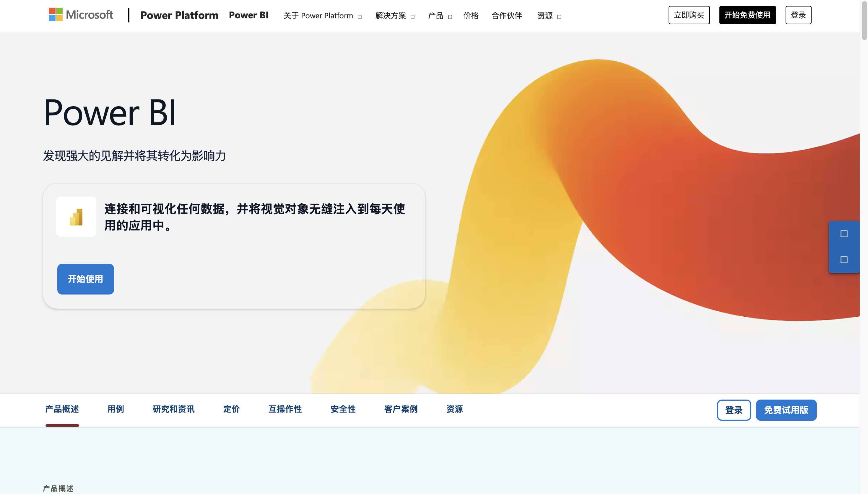The image size is (868, 494).
Task: Click the page scrollbar on the right edge
Action: click(865, 20)
